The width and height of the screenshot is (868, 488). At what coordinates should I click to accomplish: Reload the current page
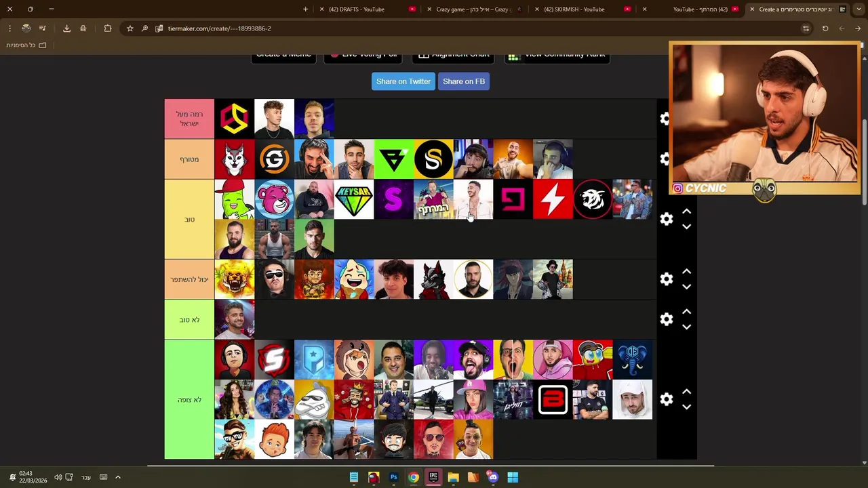pos(825,28)
